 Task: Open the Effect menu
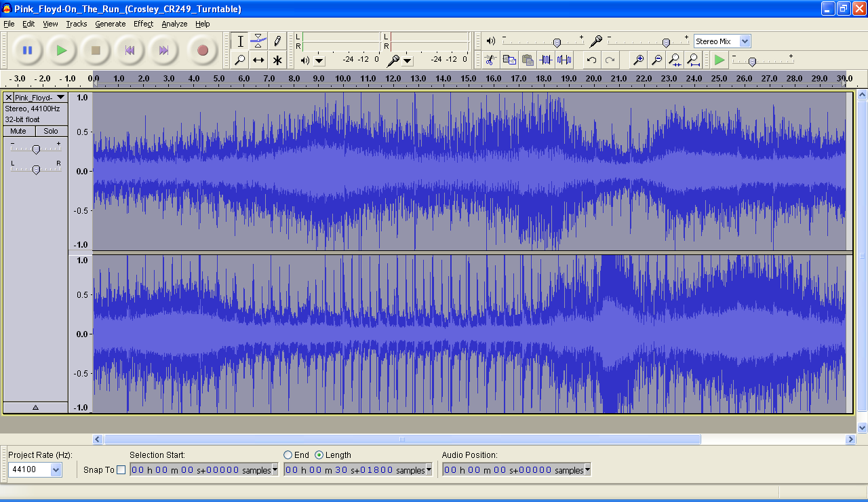tap(143, 24)
